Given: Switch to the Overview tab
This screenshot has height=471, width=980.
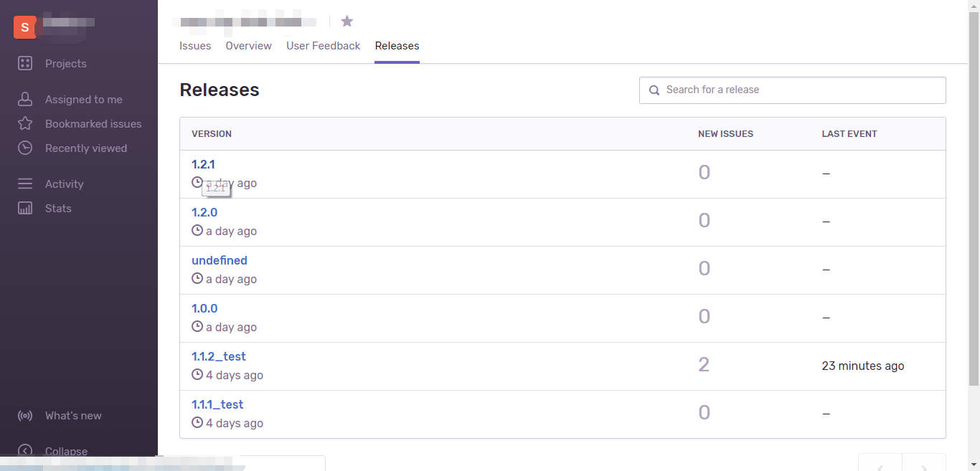Looking at the screenshot, I should [x=248, y=46].
